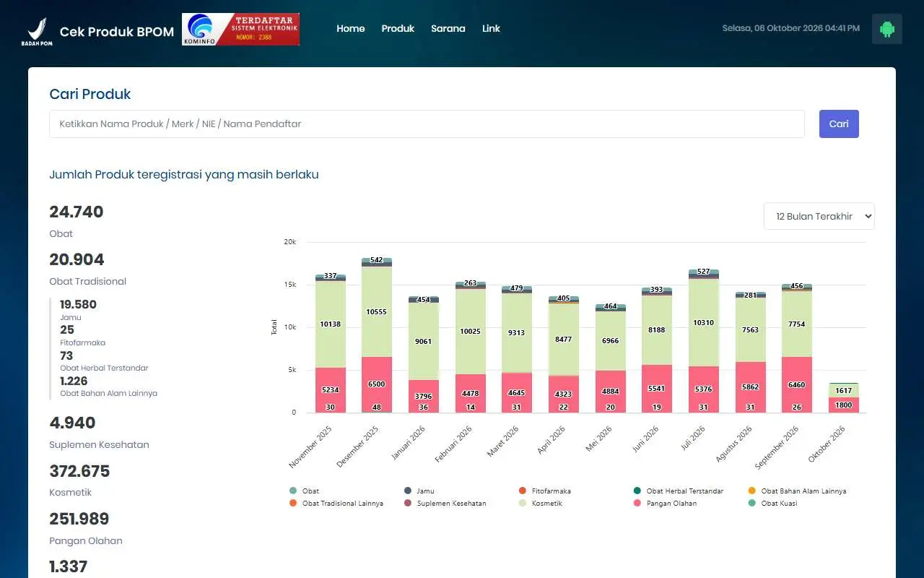924x578 pixels.
Task: Focus the product name search field
Action: click(x=427, y=124)
